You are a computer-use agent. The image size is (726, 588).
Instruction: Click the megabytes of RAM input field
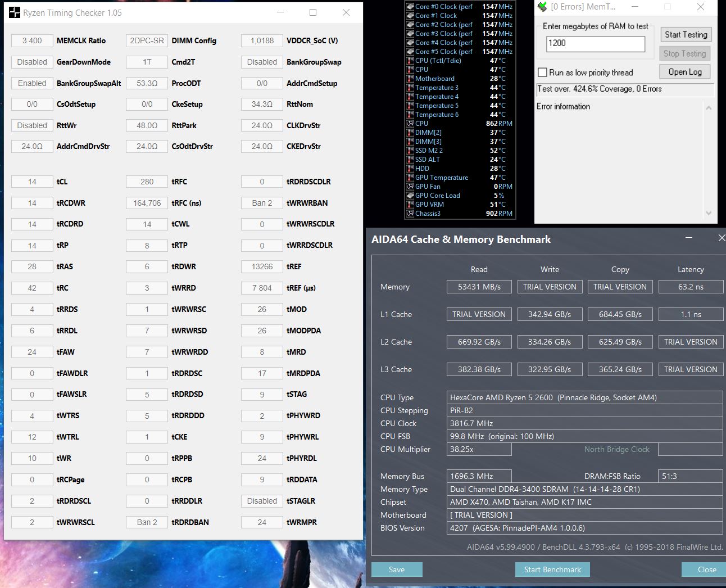596,43
